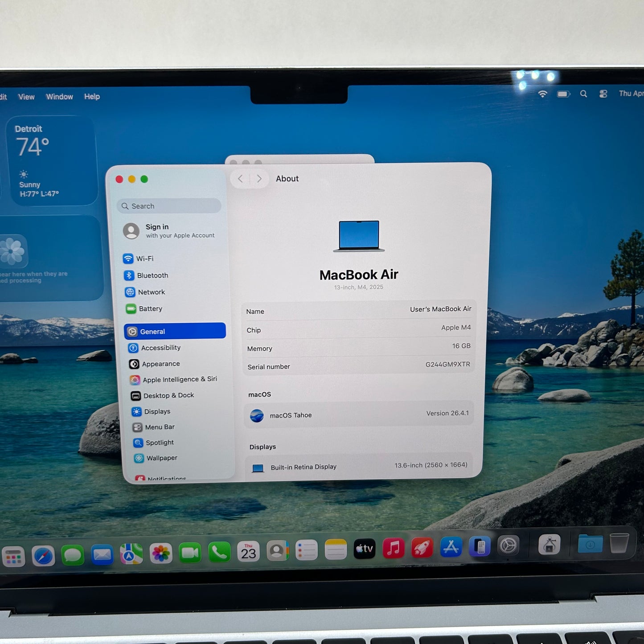Click System Settings gear in the Dock

[x=509, y=545]
